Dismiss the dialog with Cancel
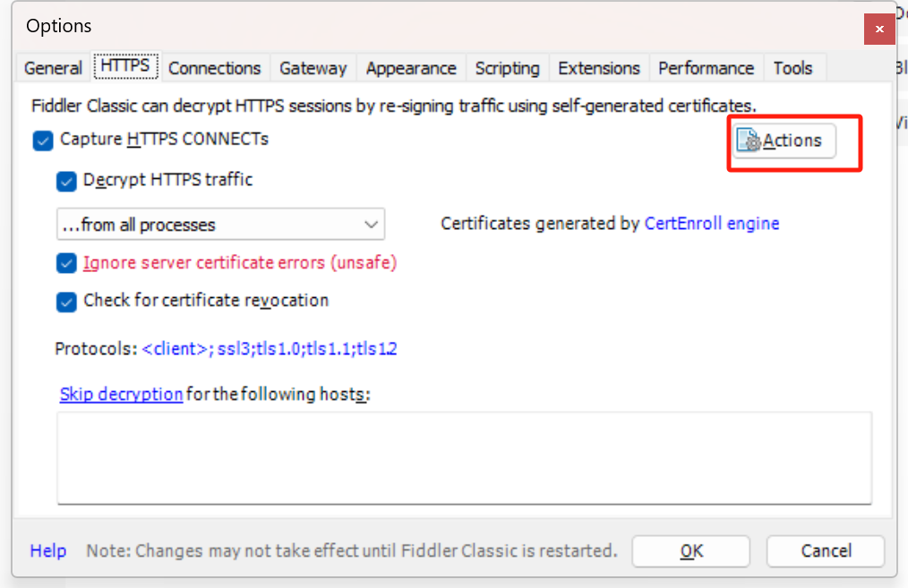This screenshot has width=908, height=588. coord(826,551)
